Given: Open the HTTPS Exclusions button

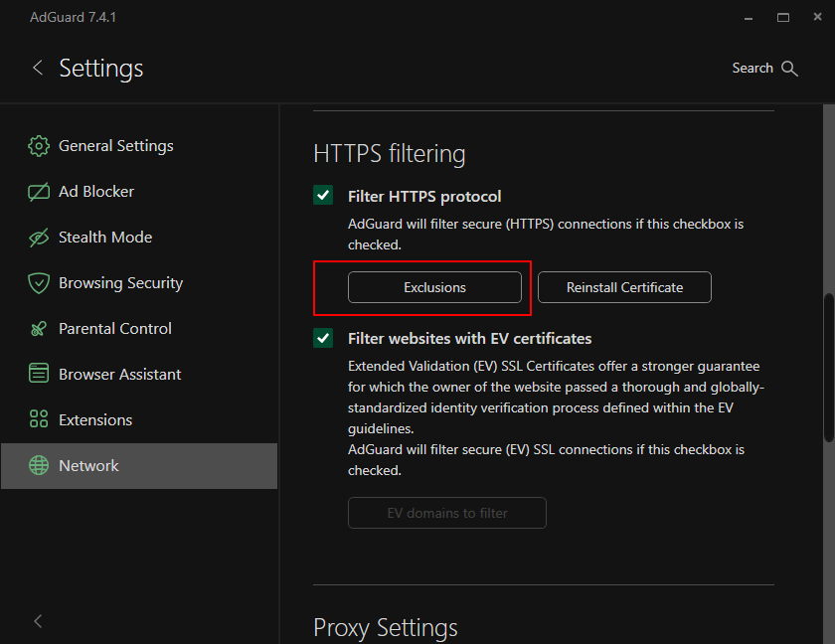Looking at the screenshot, I should click(x=434, y=287).
